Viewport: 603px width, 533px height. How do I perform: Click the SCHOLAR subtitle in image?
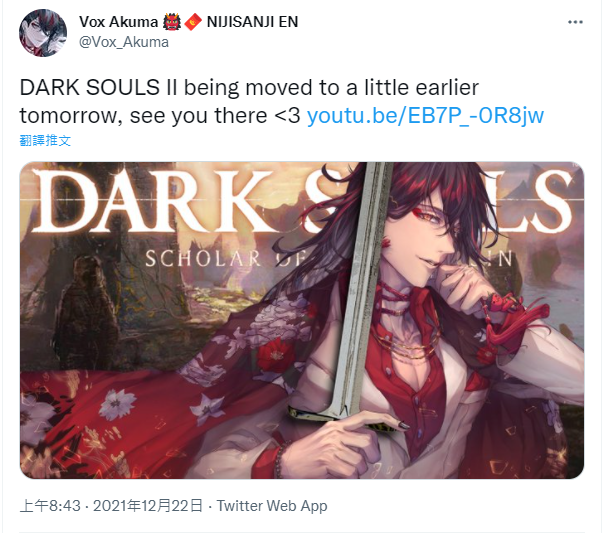click(x=204, y=258)
